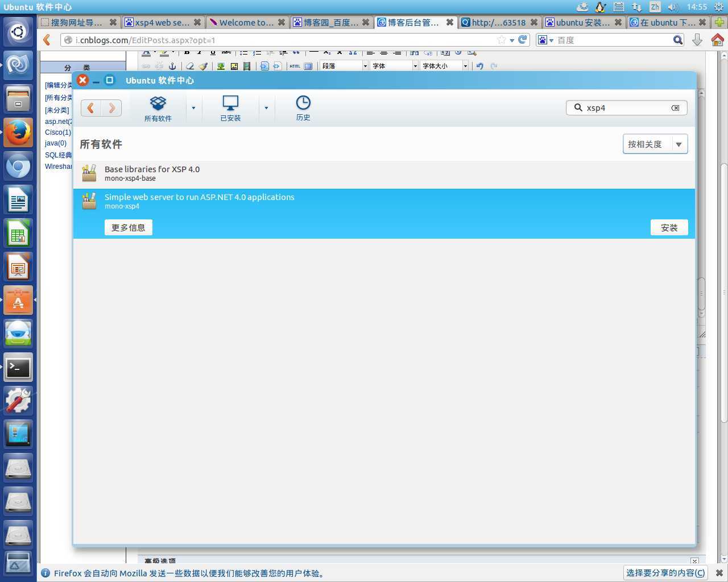Open the search engine selector dropdown
The height and width of the screenshot is (582, 728).
pyautogui.click(x=546, y=40)
